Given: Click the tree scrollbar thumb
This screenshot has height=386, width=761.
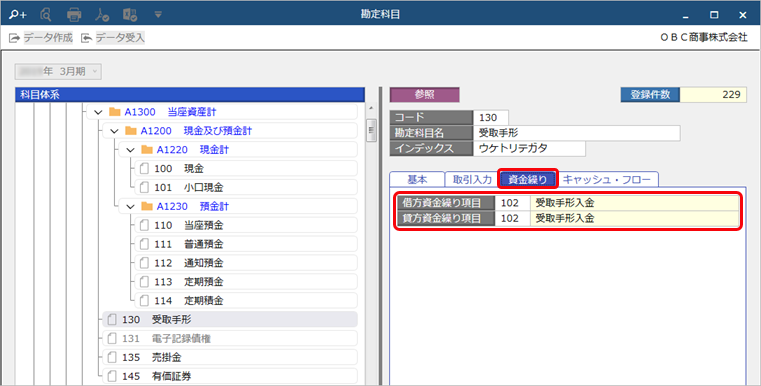Looking at the screenshot, I should tap(371, 130).
